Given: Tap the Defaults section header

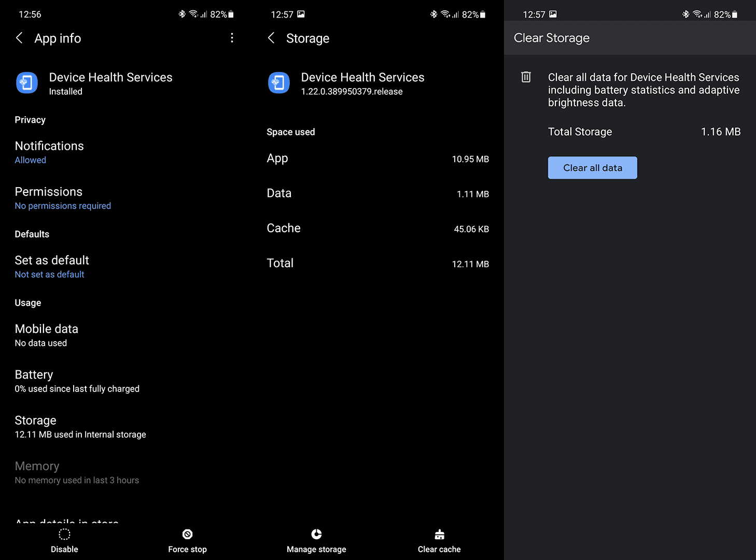Looking at the screenshot, I should (32, 234).
